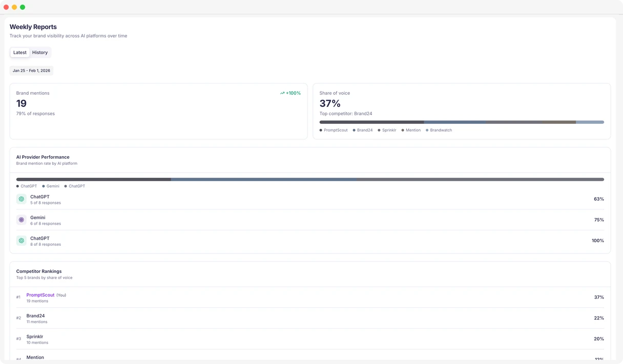Click the ChatGPT logo in the first provider row
This screenshot has height=364, width=623.
[21, 199]
